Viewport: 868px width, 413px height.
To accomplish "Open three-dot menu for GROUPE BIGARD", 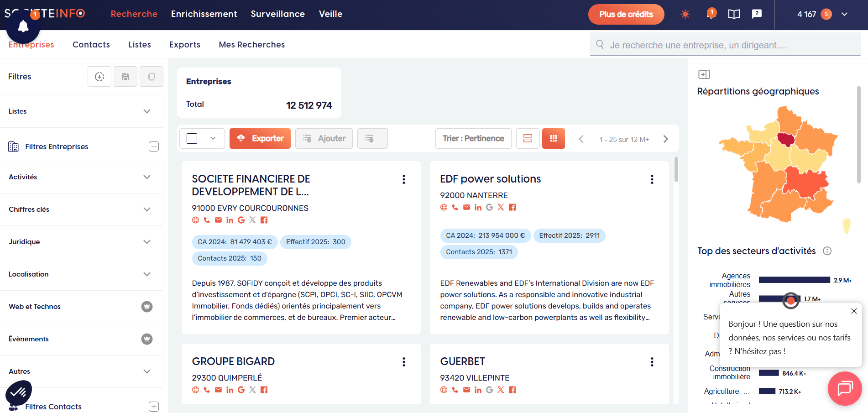I will [403, 362].
